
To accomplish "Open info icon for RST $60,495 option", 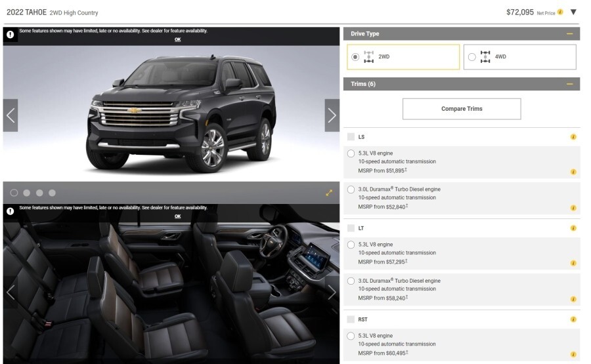I will tap(573, 354).
